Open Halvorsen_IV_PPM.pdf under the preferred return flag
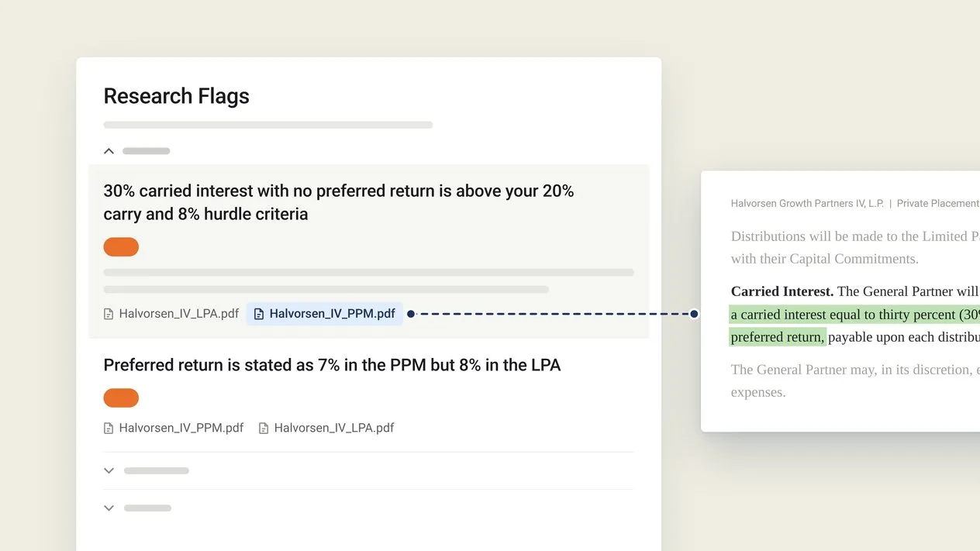 (174, 428)
